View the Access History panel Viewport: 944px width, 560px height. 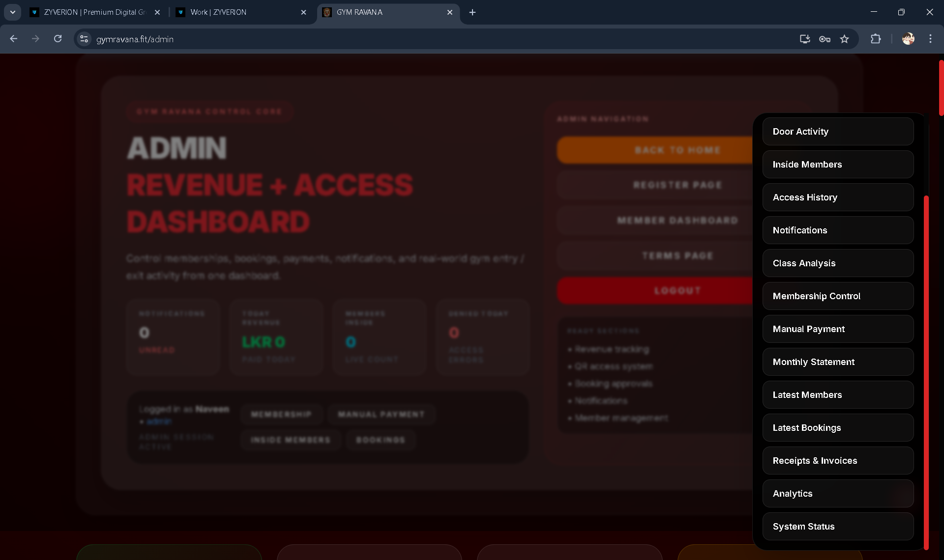838,197
